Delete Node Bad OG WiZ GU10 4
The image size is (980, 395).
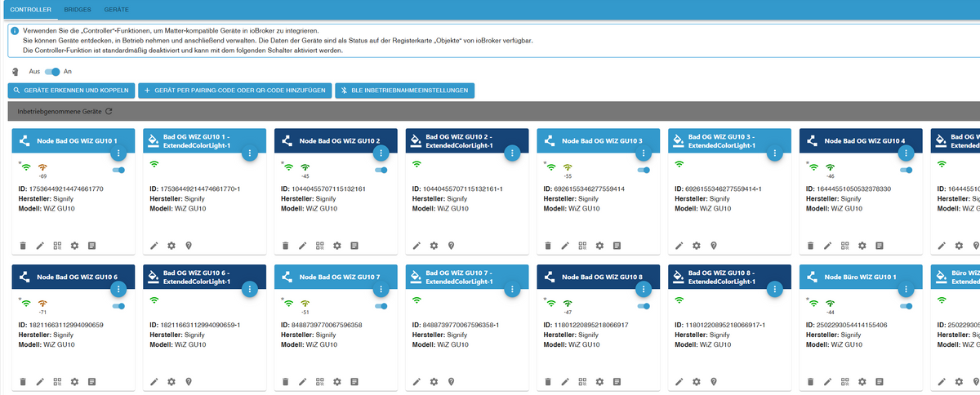pos(810,245)
